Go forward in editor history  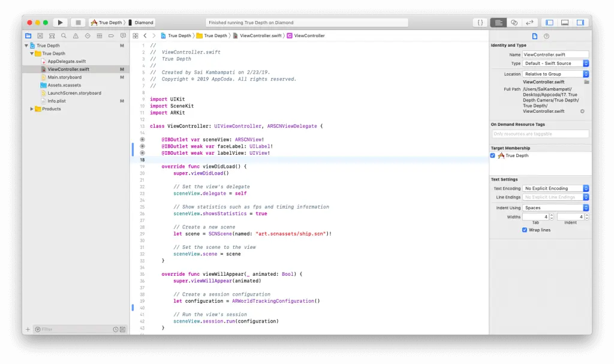(154, 35)
